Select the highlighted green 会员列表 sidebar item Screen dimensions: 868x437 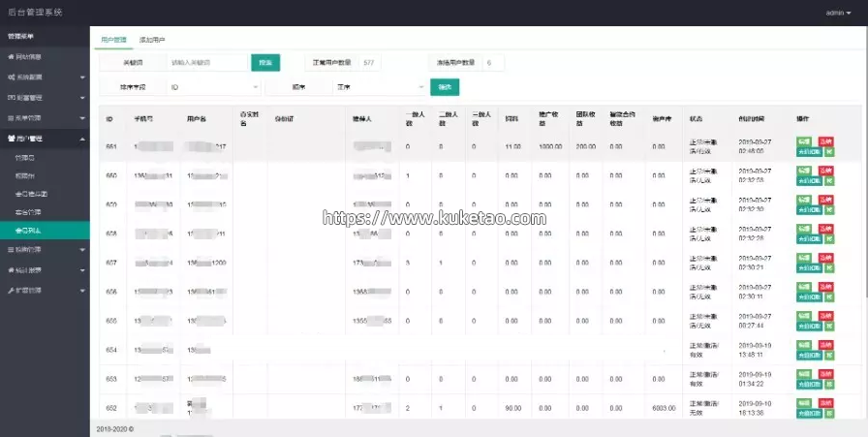coord(45,231)
